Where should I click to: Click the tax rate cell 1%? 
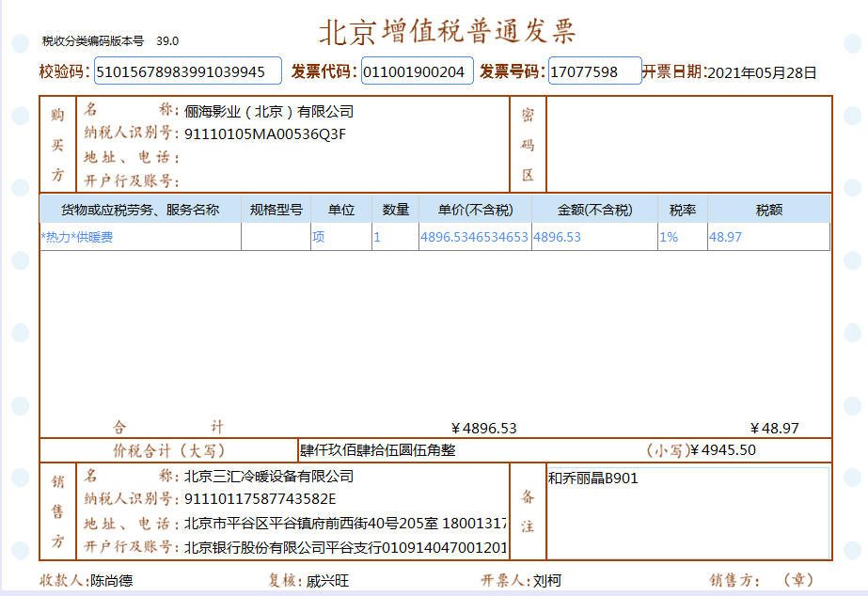click(x=683, y=237)
